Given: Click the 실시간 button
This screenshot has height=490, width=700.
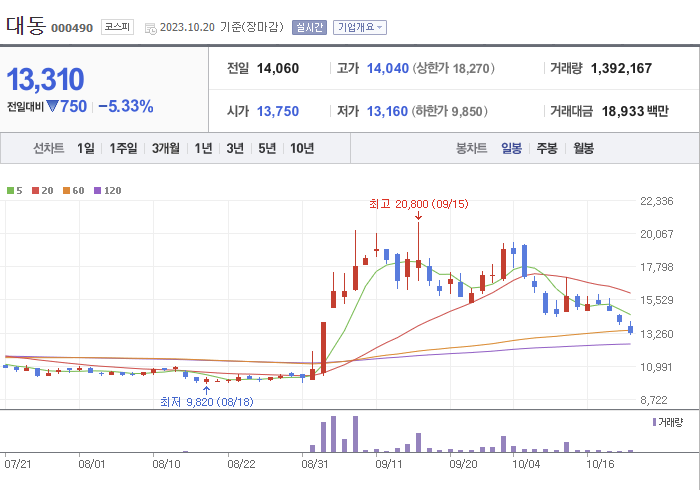Looking at the screenshot, I should (x=309, y=28).
